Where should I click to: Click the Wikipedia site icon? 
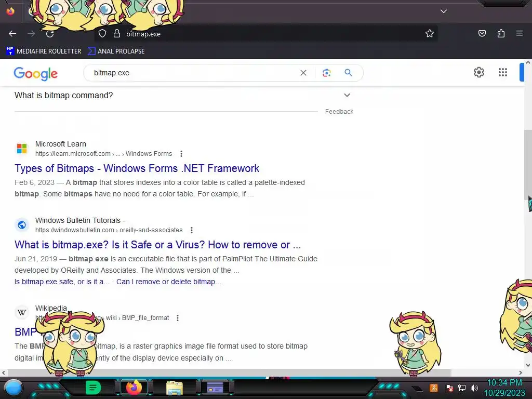click(22, 312)
